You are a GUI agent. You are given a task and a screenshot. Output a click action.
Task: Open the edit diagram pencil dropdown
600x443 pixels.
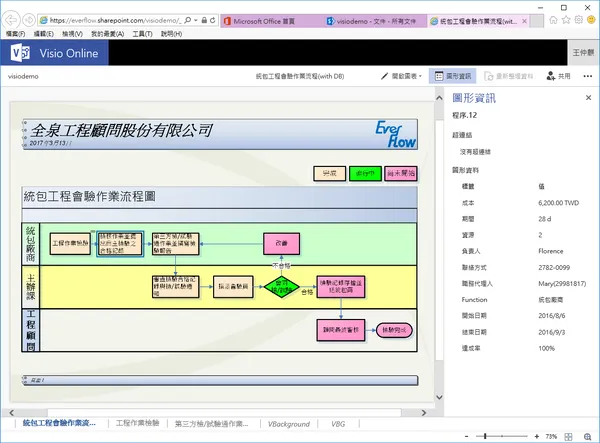pos(401,76)
